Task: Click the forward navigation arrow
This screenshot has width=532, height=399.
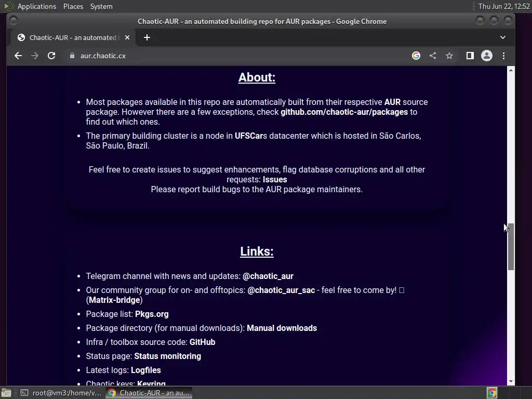Action: click(x=35, y=56)
